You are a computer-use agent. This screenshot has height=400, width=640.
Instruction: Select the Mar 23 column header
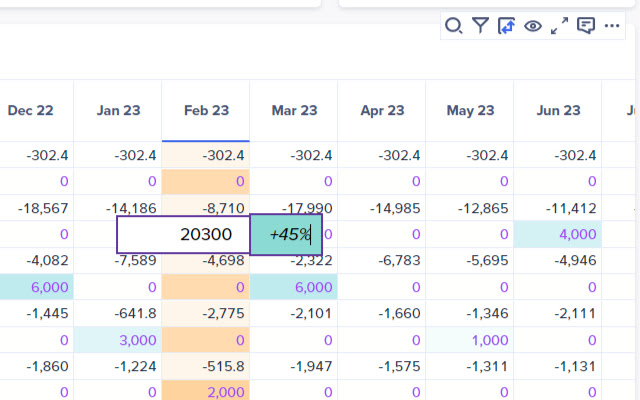pos(294,110)
